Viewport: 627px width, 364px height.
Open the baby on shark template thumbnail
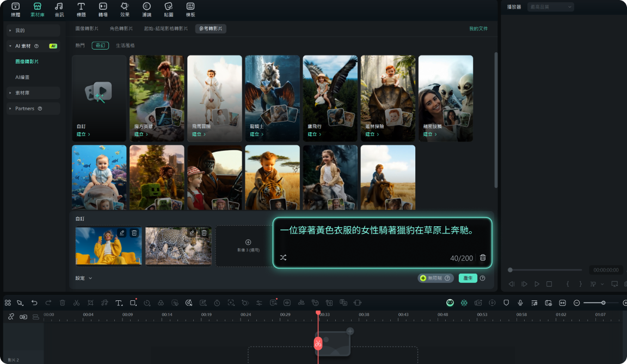[x=99, y=177]
